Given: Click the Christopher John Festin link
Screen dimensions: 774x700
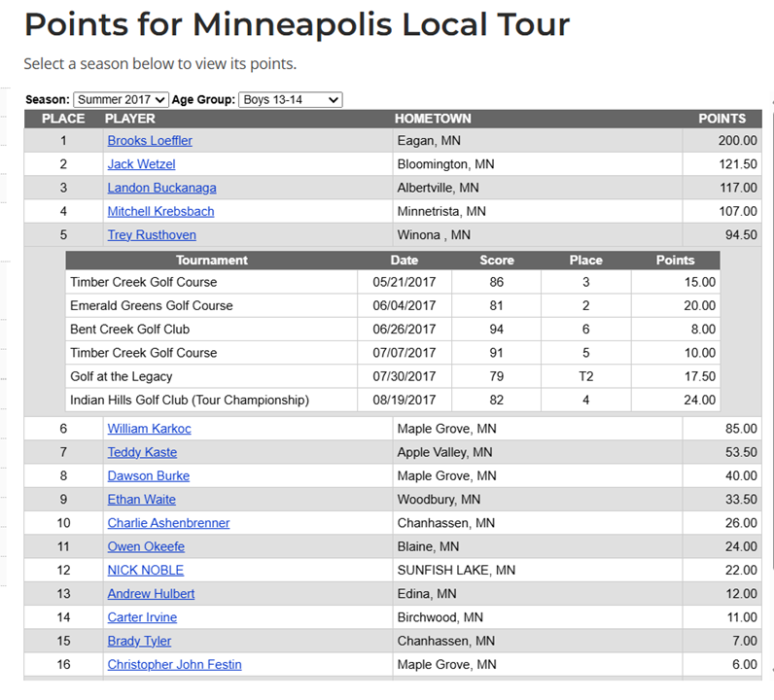Looking at the screenshot, I should (174, 664).
